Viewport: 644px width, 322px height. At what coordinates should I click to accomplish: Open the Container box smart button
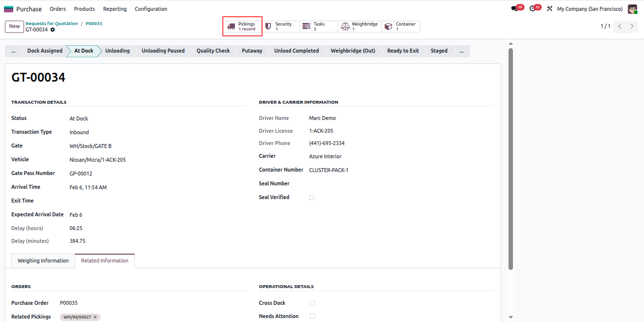tap(401, 27)
